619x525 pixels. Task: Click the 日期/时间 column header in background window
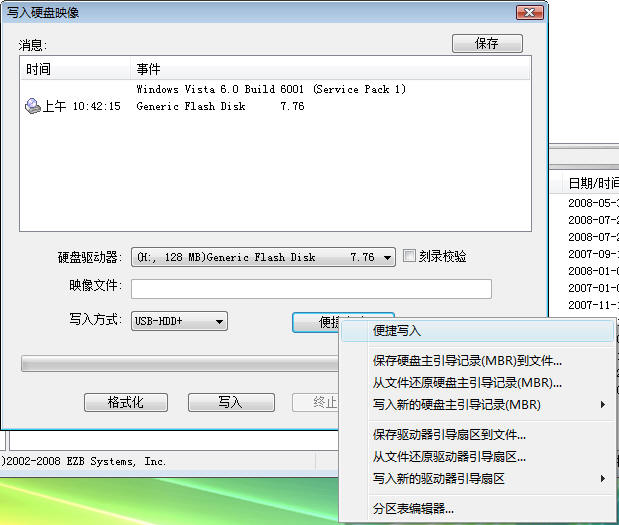pyautogui.click(x=592, y=183)
